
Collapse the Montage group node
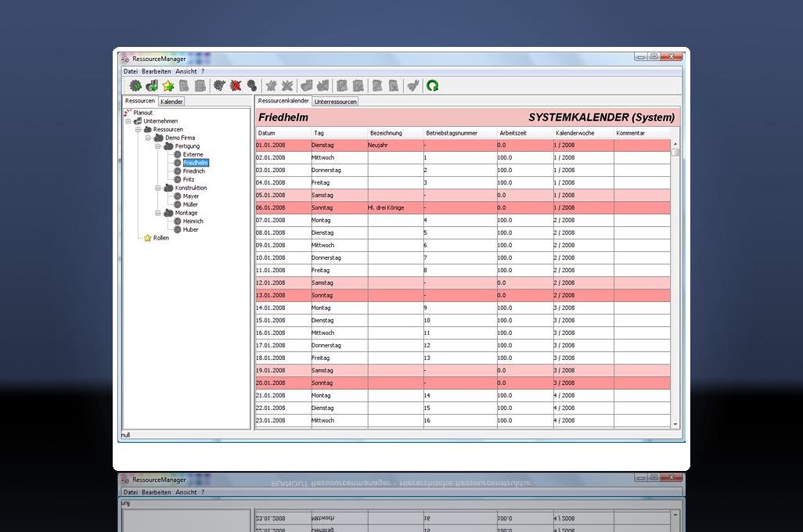(158, 213)
